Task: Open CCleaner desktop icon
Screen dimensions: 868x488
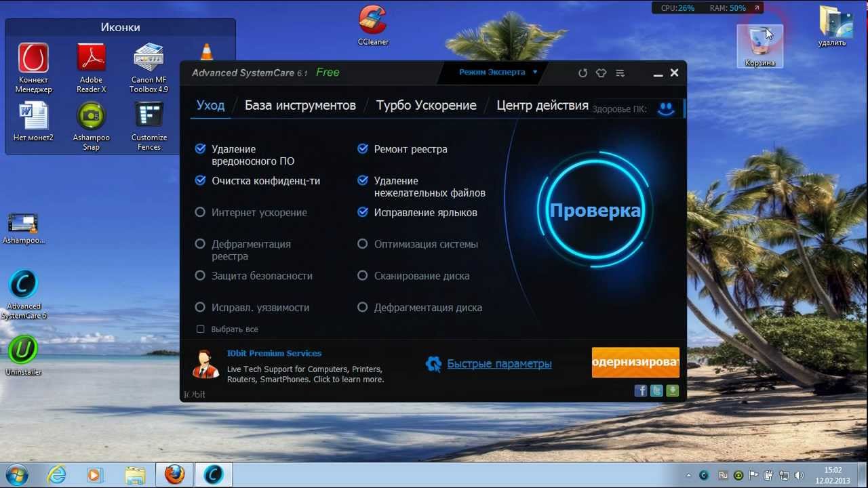Action: [373, 25]
